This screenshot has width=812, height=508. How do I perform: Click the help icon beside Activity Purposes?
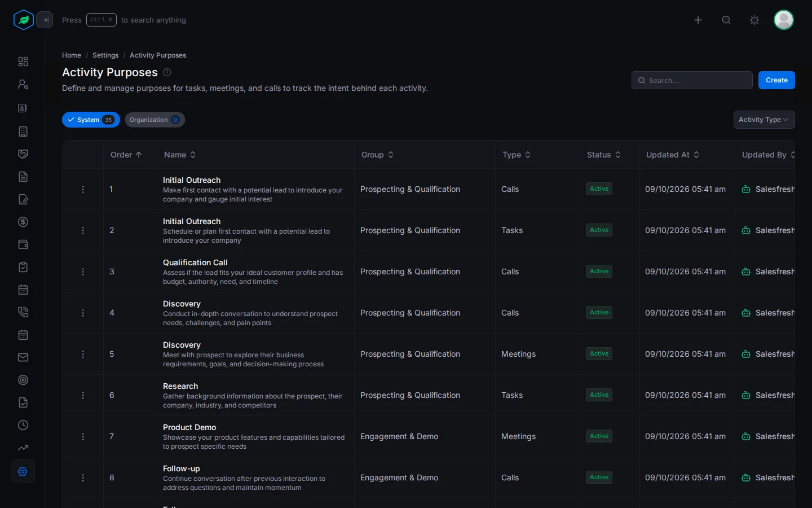(x=167, y=72)
